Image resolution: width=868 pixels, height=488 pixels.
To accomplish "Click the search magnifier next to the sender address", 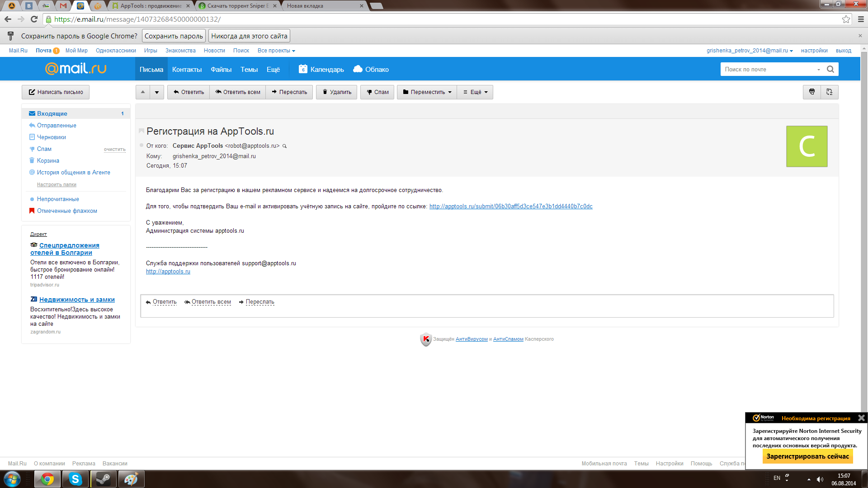I will tap(284, 146).
